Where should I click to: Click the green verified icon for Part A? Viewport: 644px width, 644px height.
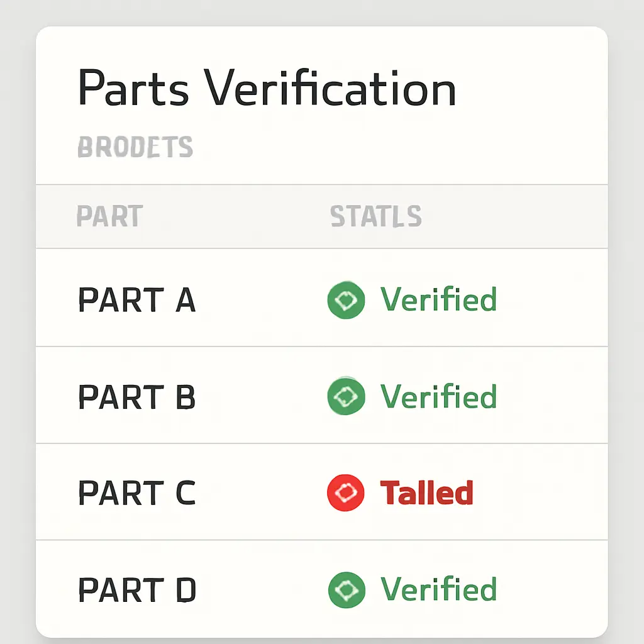(346, 300)
